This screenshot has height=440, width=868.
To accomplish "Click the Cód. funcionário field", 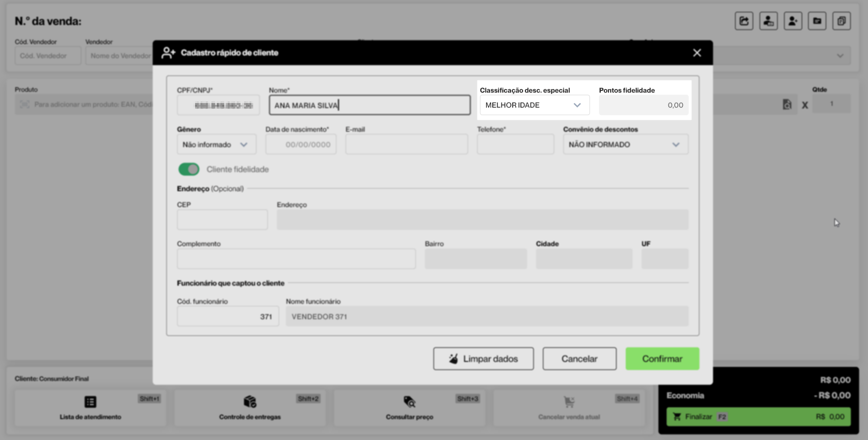I will (x=227, y=316).
